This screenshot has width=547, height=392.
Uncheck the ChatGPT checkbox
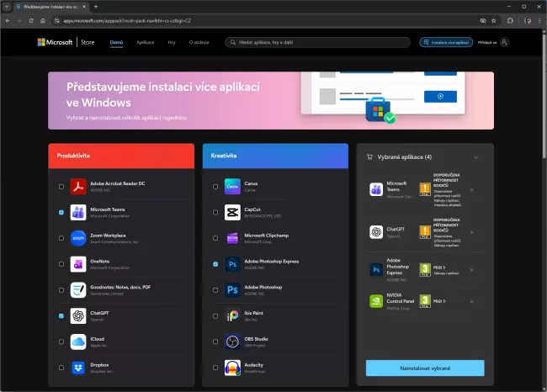click(61, 316)
